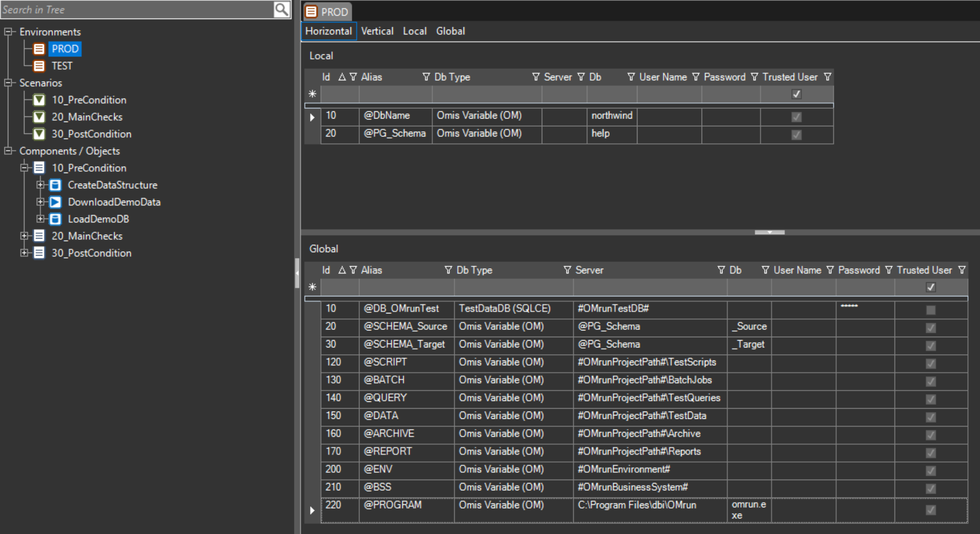This screenshot has width=980, height=534.
Task: Check Trusted User for @DB_OMrunTest row
Action: coord(930,310)
